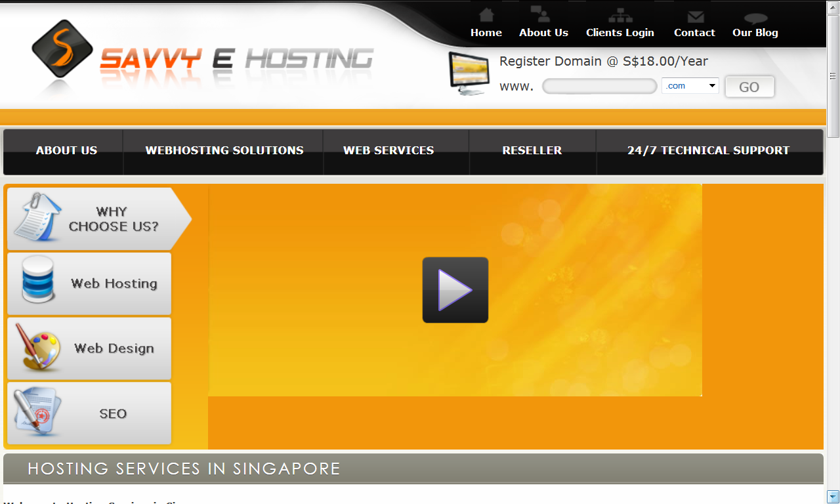Screen dimensions: 840x504
Task: Click the page scrollbar down arrow
Action: [x=833, y=497]
